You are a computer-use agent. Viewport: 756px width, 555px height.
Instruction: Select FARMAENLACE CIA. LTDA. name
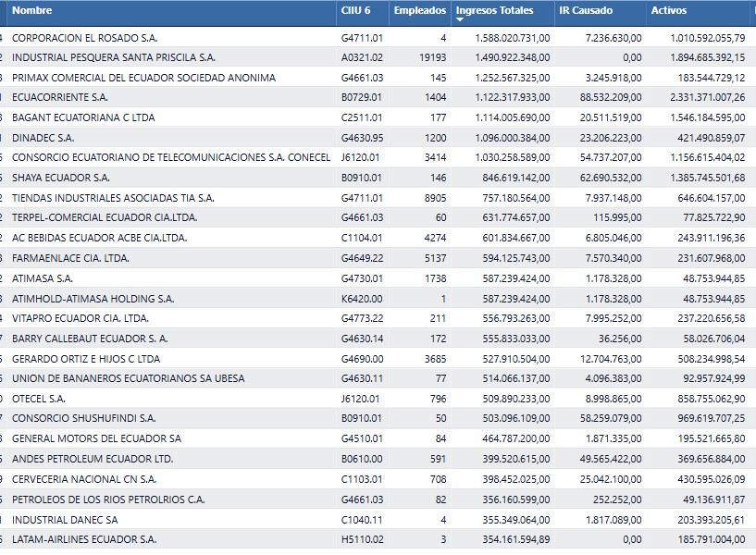70,258
